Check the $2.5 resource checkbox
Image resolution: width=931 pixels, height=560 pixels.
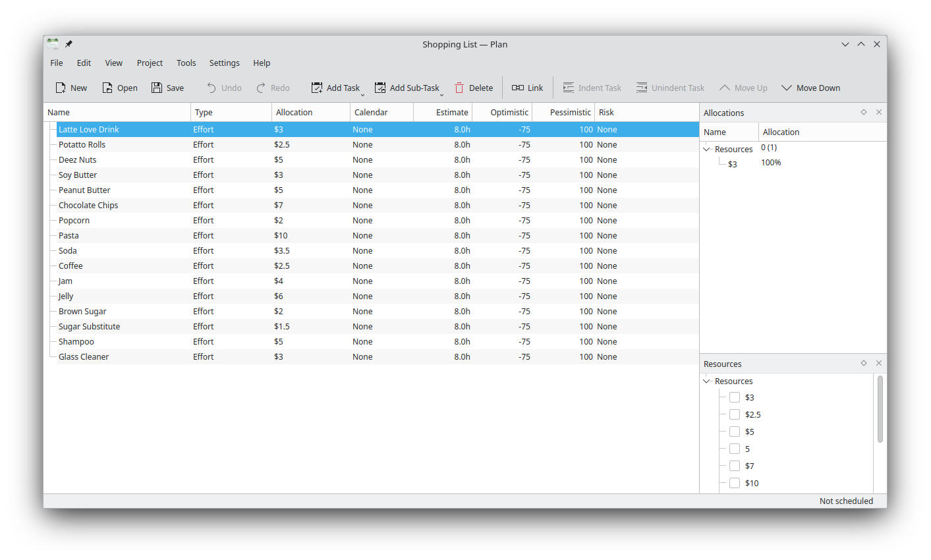[735, 414]
